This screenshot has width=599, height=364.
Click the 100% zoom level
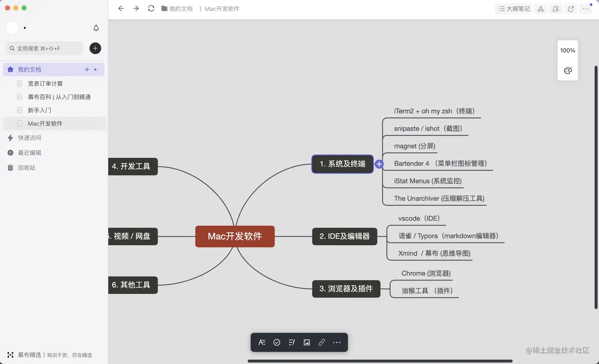[x=567, y=50]
